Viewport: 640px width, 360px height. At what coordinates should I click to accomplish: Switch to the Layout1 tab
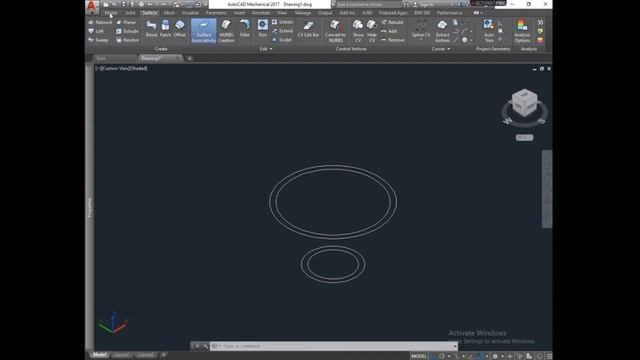point(121,355)
